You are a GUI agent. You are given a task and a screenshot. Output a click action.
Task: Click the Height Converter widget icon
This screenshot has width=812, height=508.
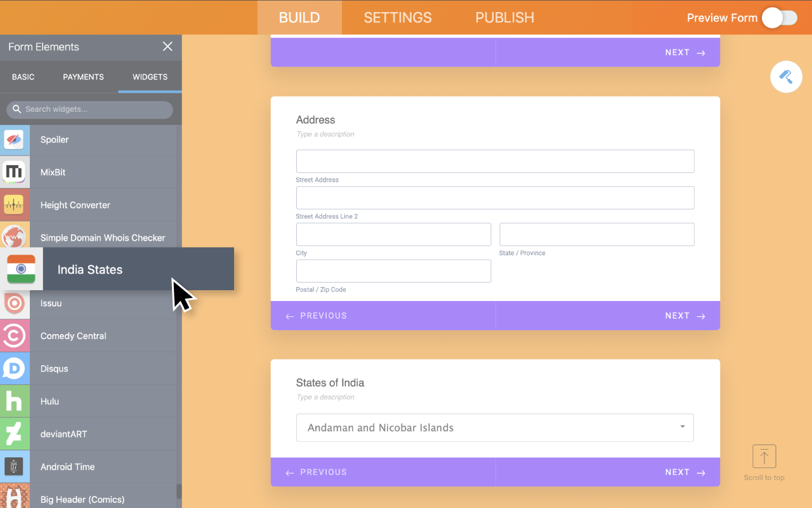coord(14,205)
